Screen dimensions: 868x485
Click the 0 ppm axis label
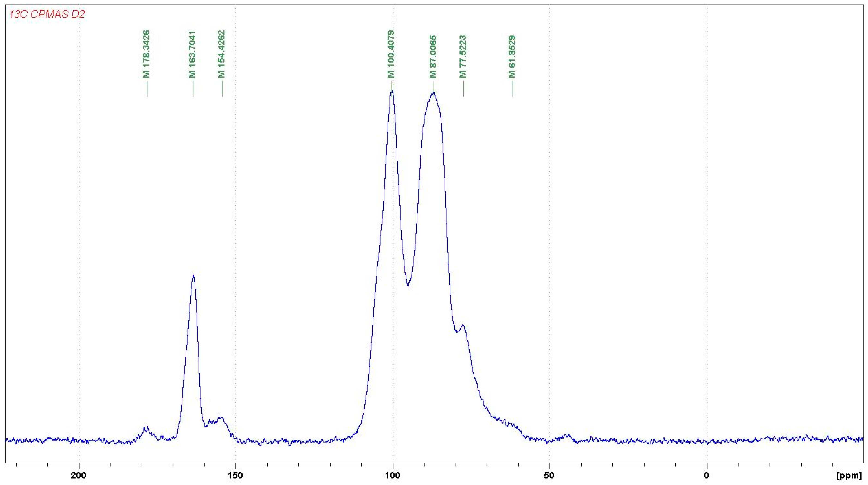coord(706,476)
